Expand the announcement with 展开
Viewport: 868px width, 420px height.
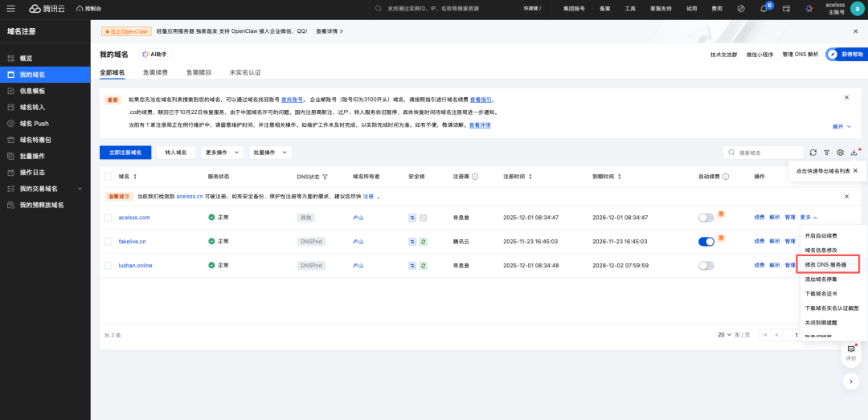pos(841,127)
